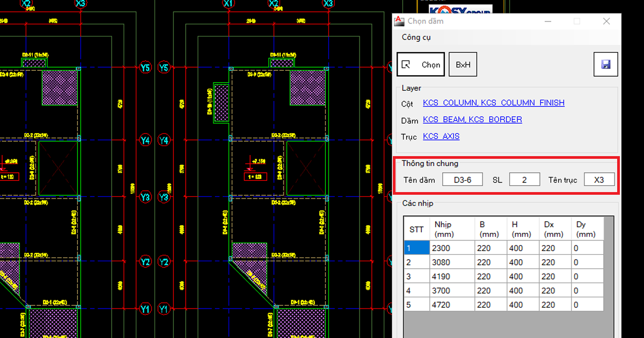The width and height of the screenshot is (644, 338).
Task: Focus the SL quantity input field
Action: (x=524, y=180)
